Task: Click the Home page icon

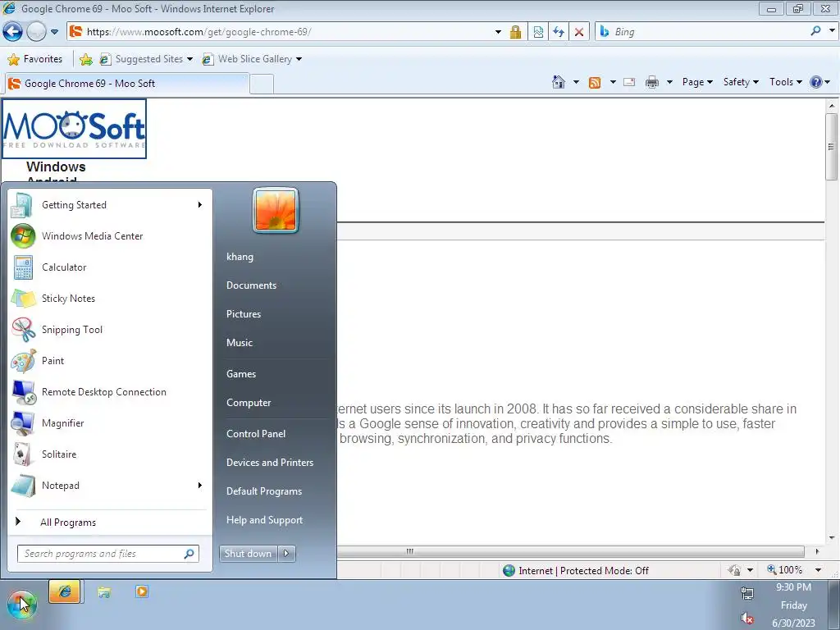Action: point(558,82)
